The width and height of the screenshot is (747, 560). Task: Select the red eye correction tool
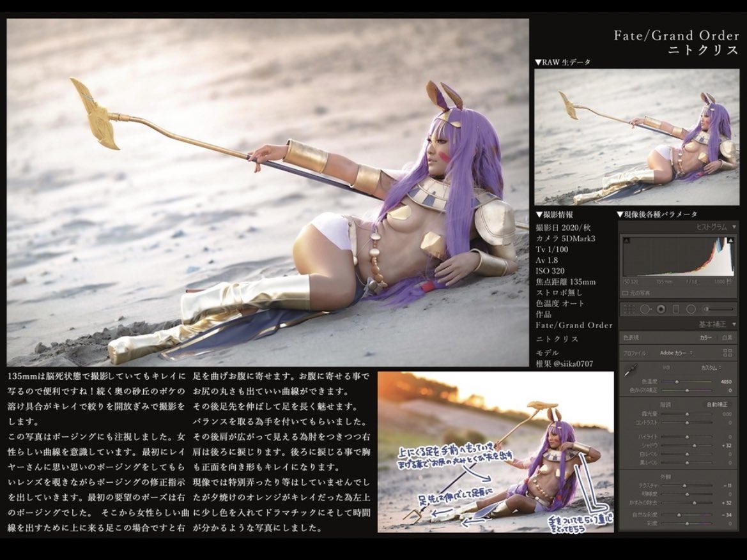[661, 310]
